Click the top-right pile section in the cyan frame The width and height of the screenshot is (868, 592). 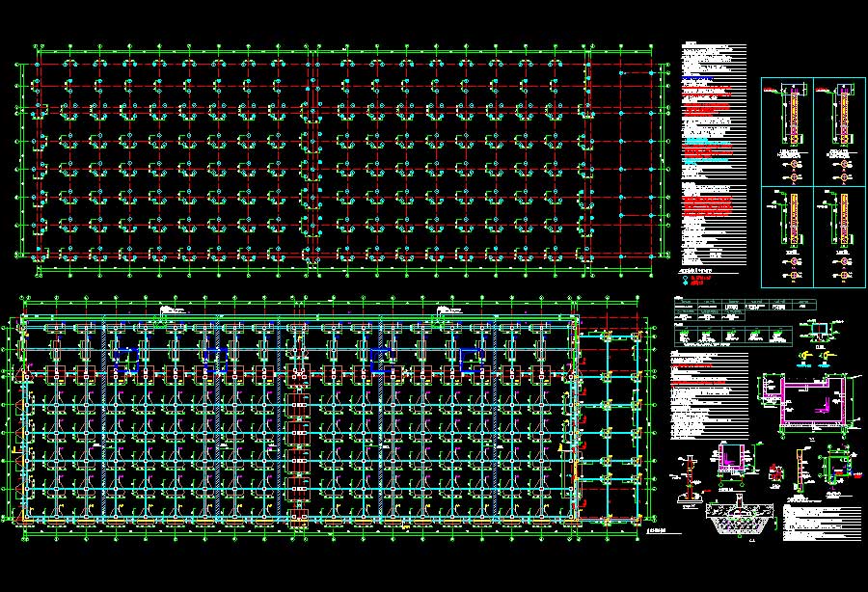[x=839, y=132]
